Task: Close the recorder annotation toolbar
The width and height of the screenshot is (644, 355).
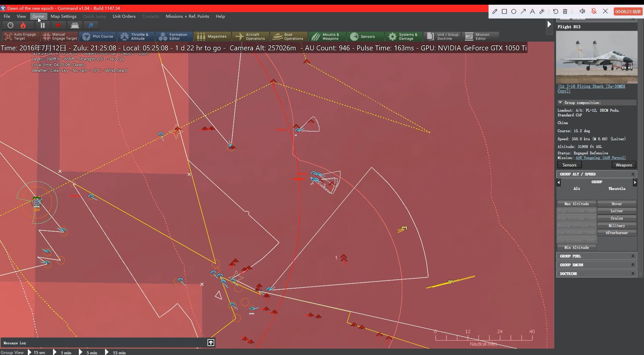Action: [605, 11]
